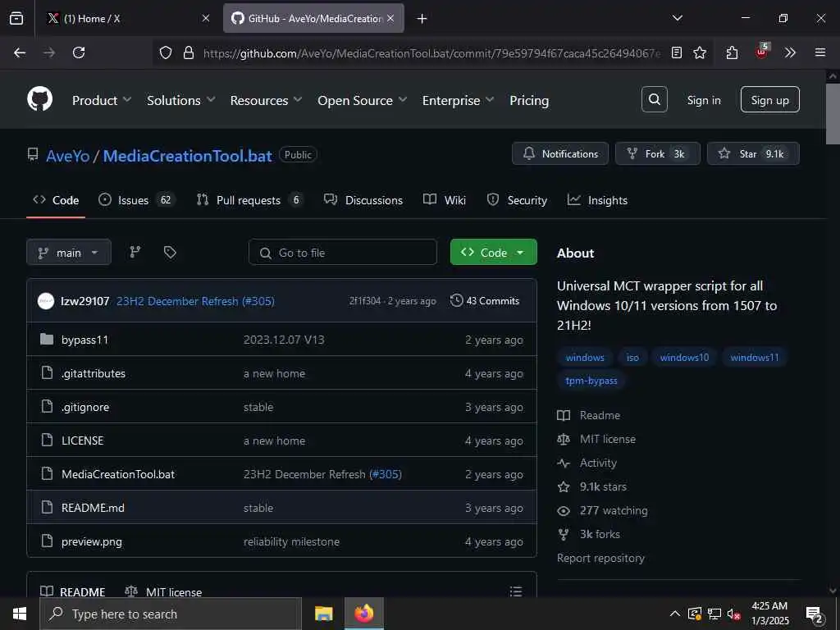Click the GitHub logo icon
840x630 pixels.
point(39,99)
